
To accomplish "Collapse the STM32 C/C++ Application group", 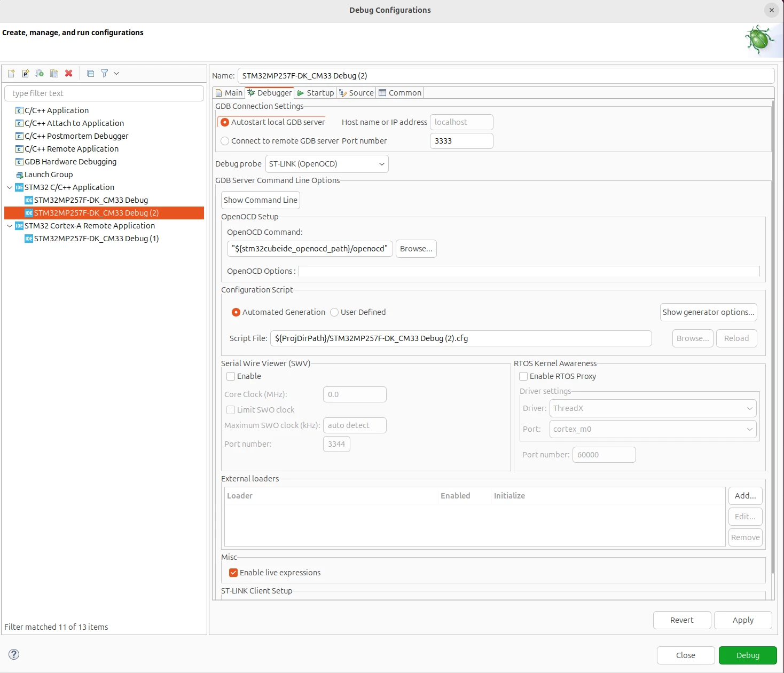I will pos(10,187).
